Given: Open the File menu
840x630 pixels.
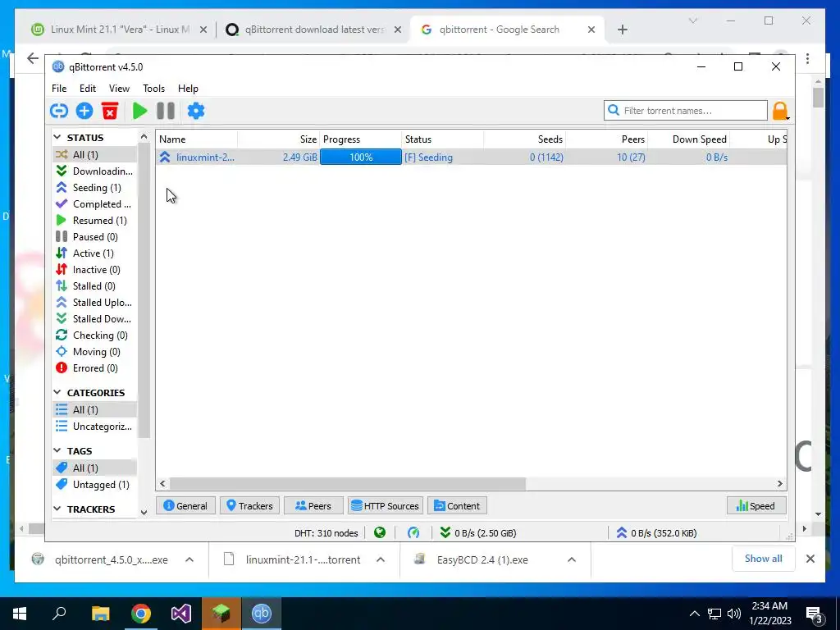Looking at the screenshot, I should (59, 89).
